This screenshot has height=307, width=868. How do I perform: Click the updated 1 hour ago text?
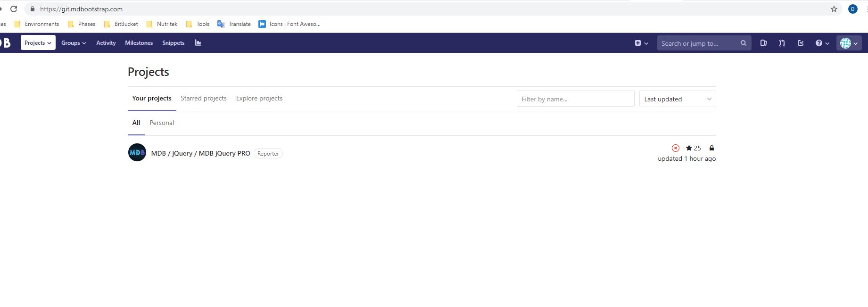tap(687, 159)
